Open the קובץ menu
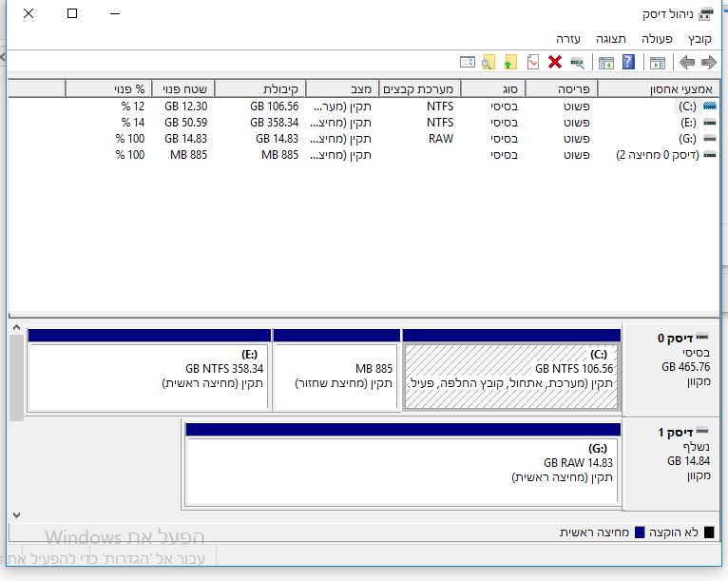728x581 pixels. coord(699,39)
